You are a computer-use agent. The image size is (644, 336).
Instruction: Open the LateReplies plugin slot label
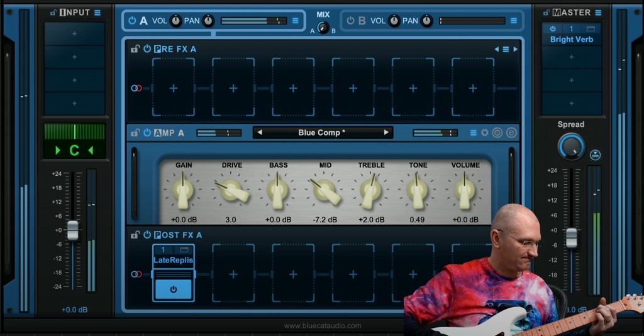[x=174, y=260]
